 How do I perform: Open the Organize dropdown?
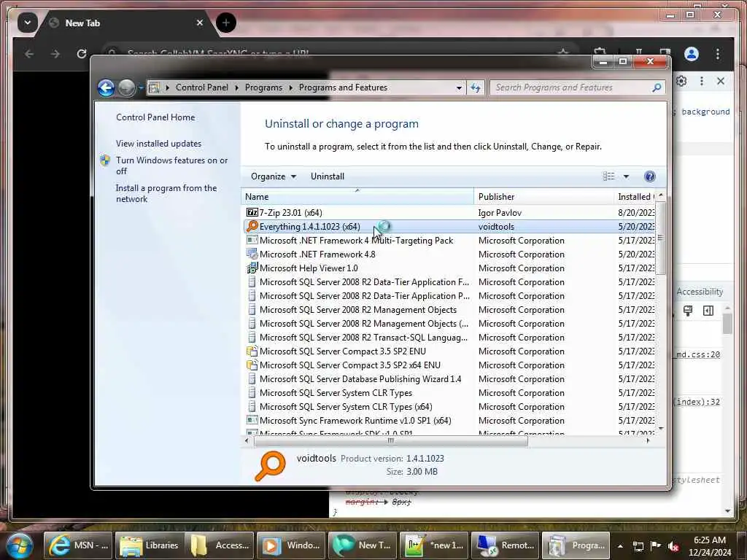pyautogui.click(x=274, y=176)
